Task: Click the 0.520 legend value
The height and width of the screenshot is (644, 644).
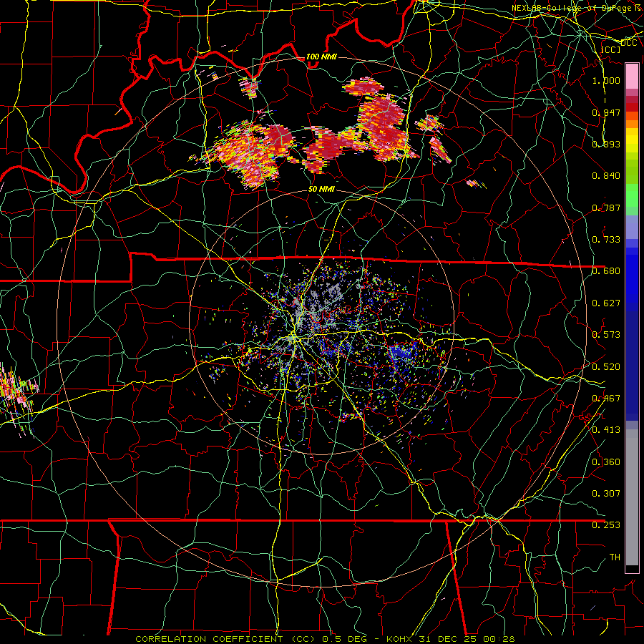Action: 606,367
